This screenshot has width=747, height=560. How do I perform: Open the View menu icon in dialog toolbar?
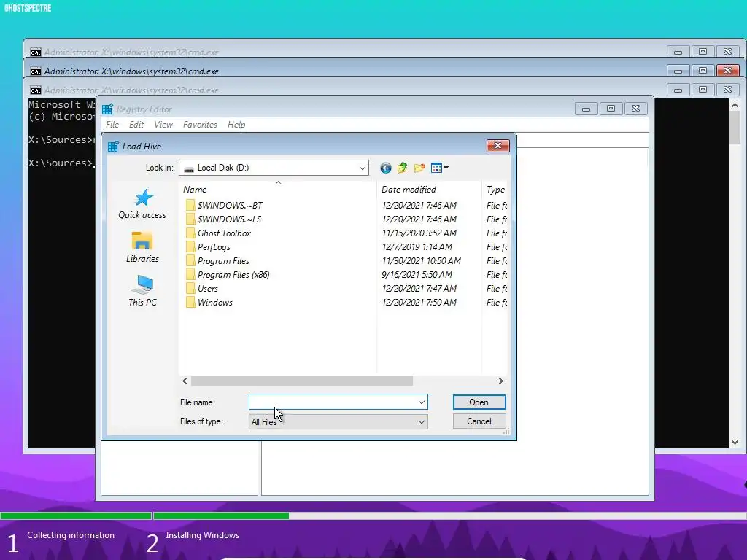pos(436,168)
